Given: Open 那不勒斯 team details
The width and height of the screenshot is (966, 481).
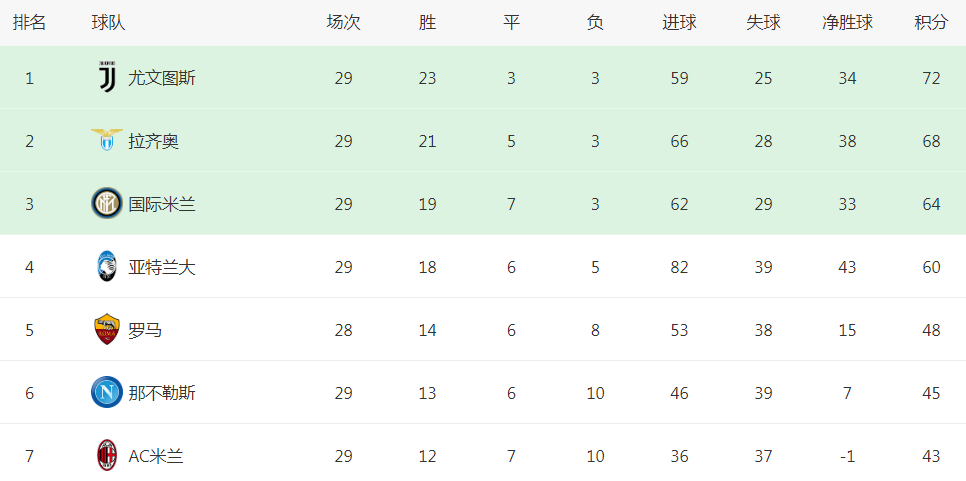Looking at the screenshot, I should pyautogui.click(x=162, y=393).
